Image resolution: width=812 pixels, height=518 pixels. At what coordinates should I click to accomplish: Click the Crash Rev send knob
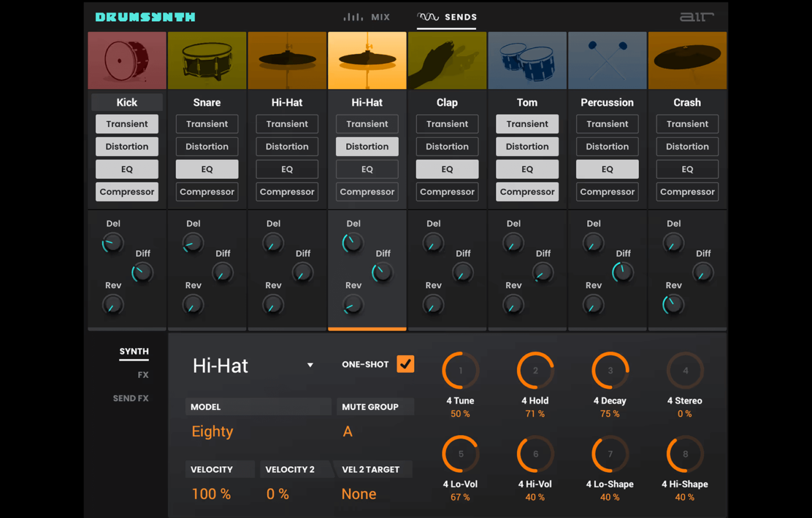[x=673, y=305]
